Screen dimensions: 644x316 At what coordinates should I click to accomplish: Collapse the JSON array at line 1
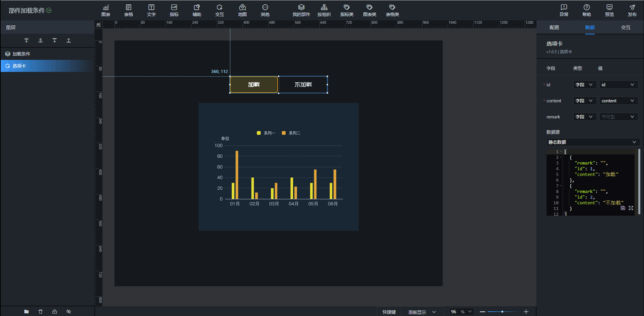pos(561,152)
